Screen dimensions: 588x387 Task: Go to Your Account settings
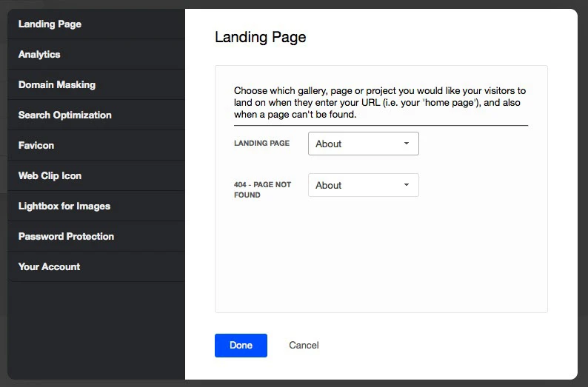50,267
